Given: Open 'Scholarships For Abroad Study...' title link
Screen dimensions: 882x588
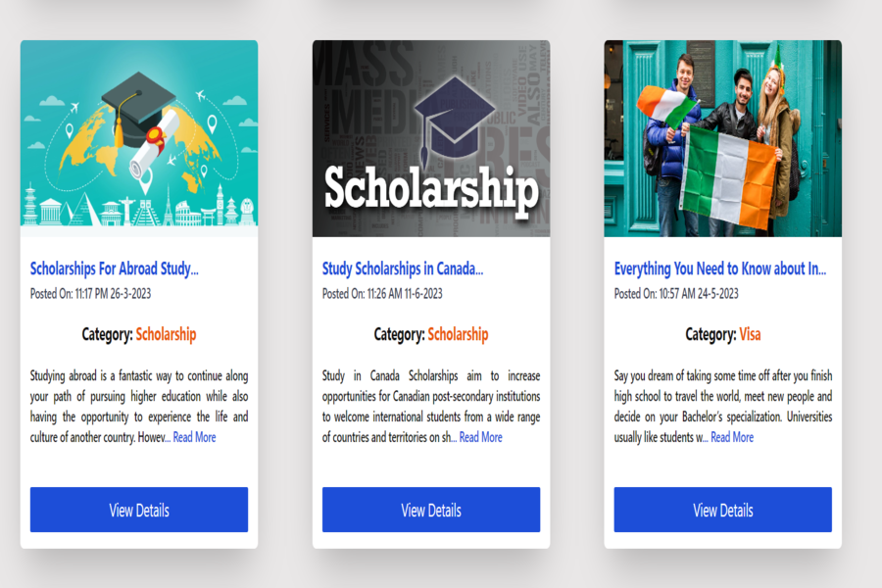Looking at the screenshot, I should pyautogui.click(x=114, y=269).
